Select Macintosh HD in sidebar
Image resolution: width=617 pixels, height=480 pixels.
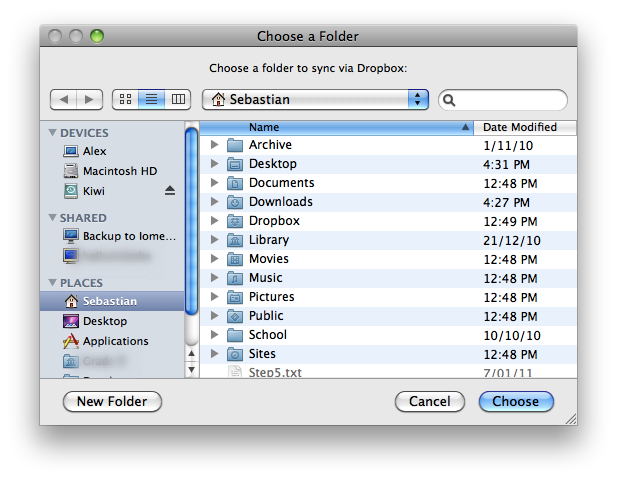click(119, 171)
